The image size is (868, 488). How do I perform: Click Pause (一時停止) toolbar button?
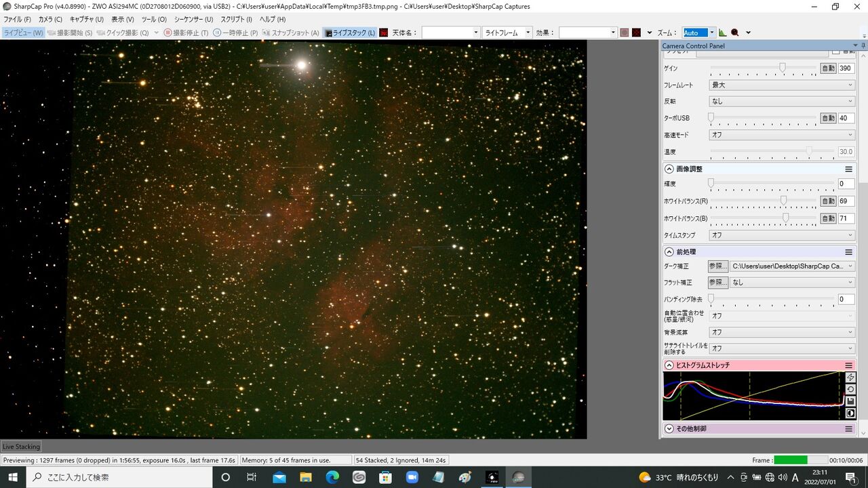(x=235, y=33)
